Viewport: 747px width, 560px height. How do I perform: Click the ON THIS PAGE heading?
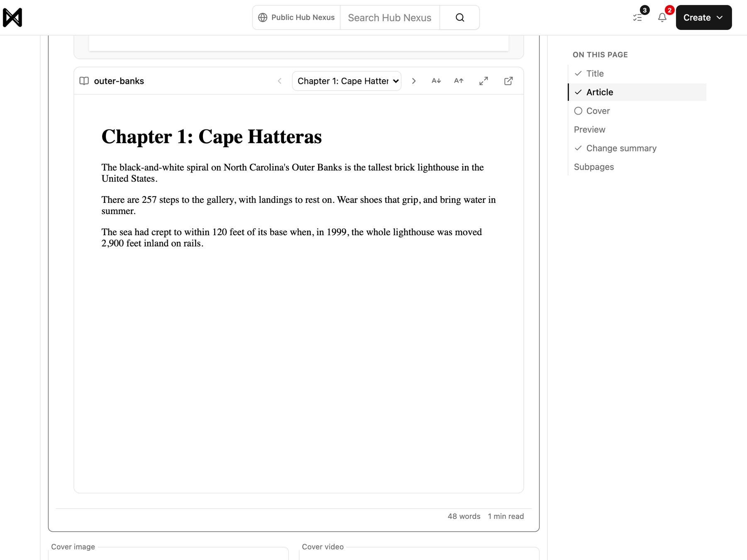pyautogui.click(x=600, y=55)
